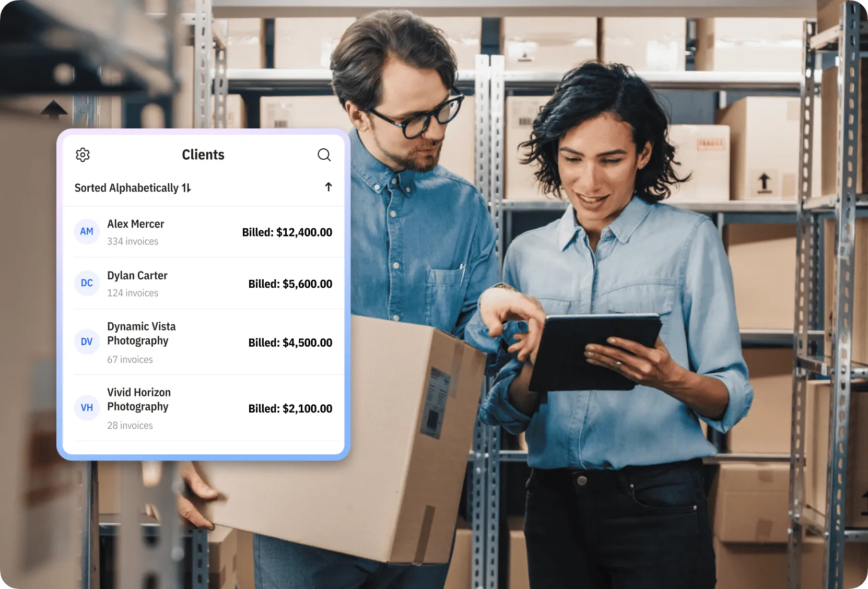Viewport: 868px width, 589px height.
Task: Click the Billed $2,100.00 amount
Action: [x=290, y=409]
